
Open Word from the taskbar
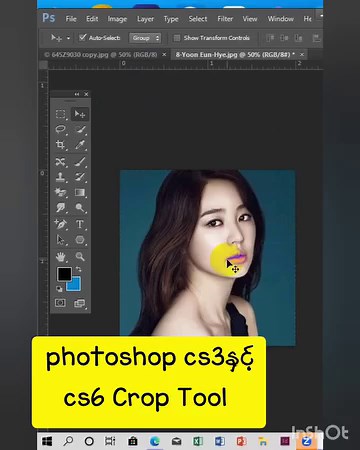pyautogui.click(x=220, y=441)
